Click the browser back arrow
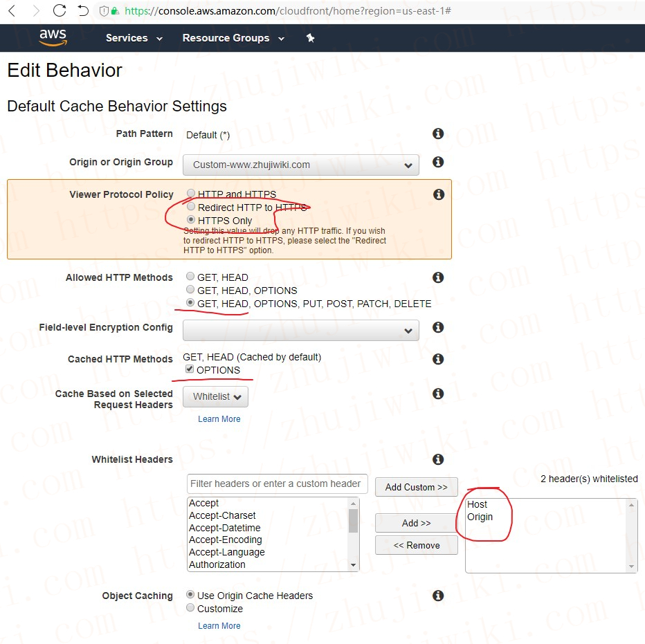 click(12, 10)
